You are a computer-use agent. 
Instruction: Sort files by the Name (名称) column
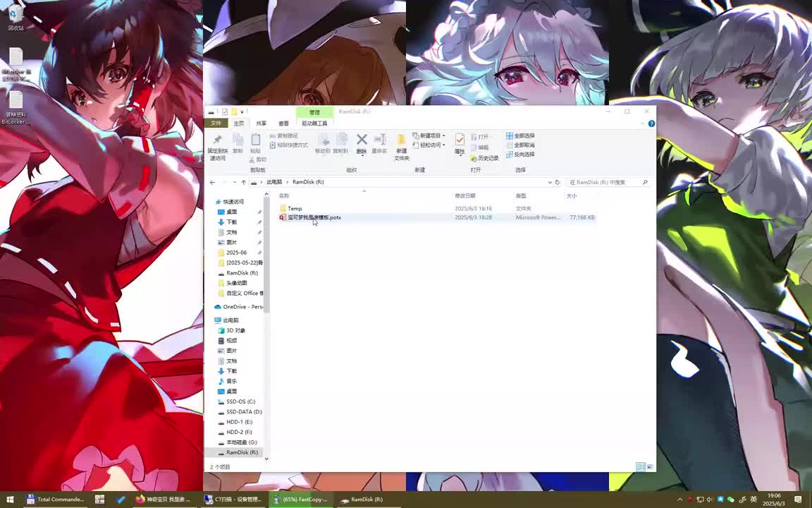coord(284,196)
